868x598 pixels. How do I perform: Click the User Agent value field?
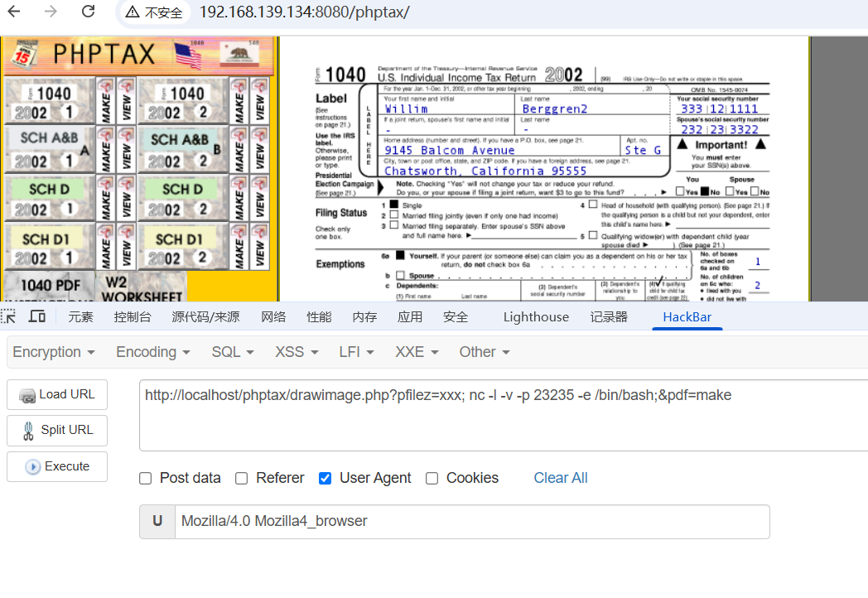(472, 522)
